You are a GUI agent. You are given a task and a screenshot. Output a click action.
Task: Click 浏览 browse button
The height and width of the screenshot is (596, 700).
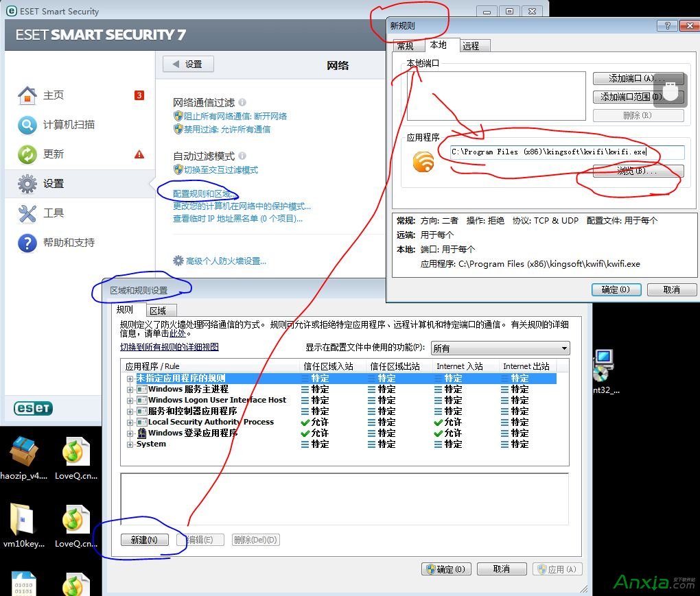click(x=638, y=171)
